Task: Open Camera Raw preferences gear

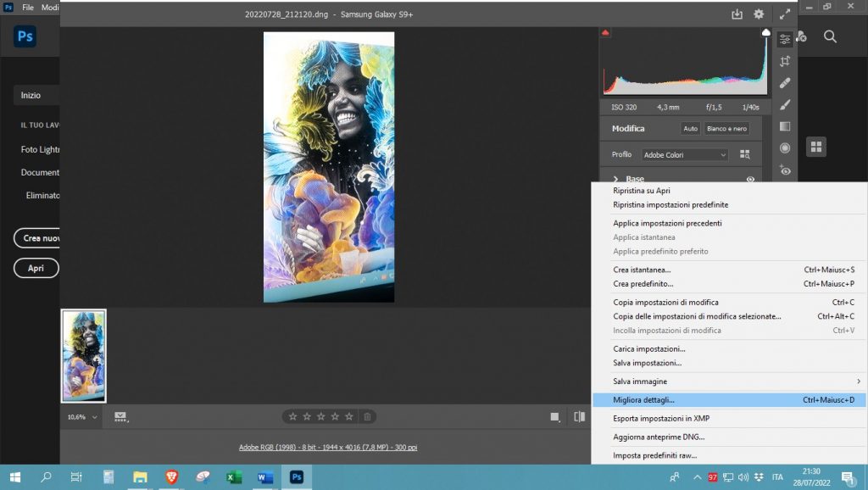Action: coord(759,14)
